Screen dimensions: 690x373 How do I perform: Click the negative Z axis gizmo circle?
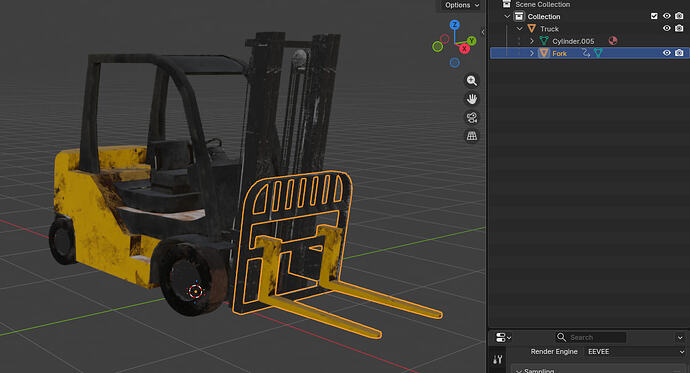[455, 63]
